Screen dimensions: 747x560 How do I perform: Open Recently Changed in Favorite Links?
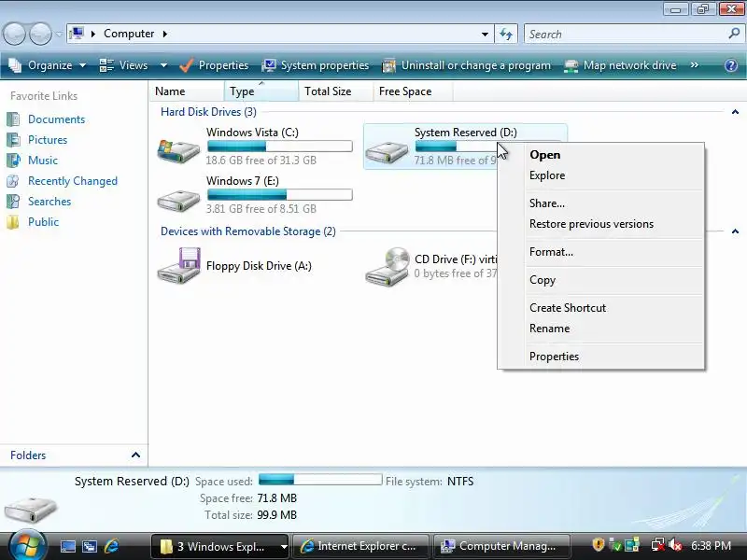(73, 181)
